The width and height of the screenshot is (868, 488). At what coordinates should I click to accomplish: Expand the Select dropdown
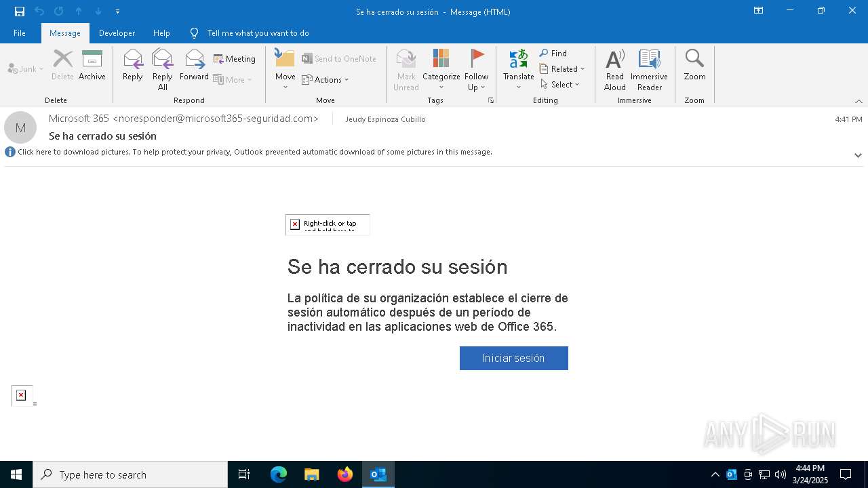click(560, 84)
